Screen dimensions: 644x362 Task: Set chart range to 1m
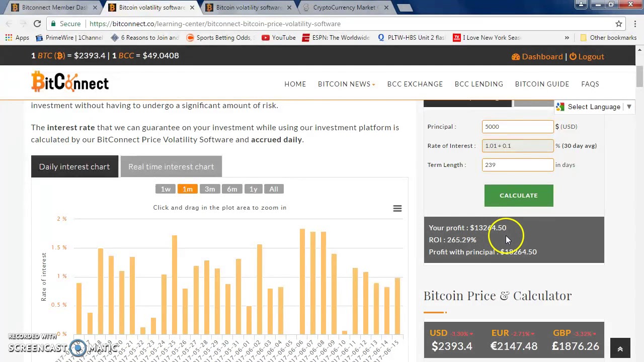click(x=187, y=189)
